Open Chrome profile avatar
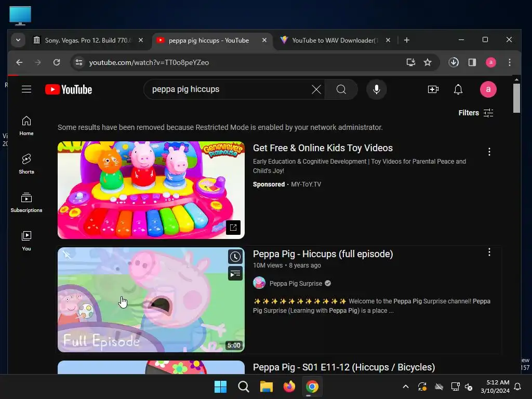532x399 pixels. (491, 62)
